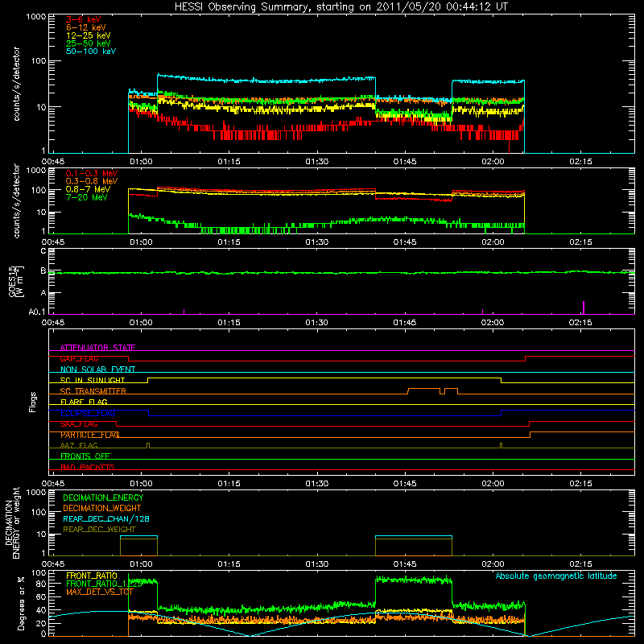Viewport: 644px width, 644px height.
Task: Click the 01:45 tick under the decimation plot
Action: [x=405, y=564]
